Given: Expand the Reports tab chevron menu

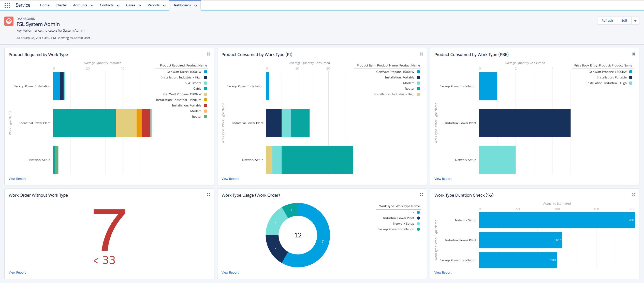Looking at the screenshot, I should click(x=164, y=5).
